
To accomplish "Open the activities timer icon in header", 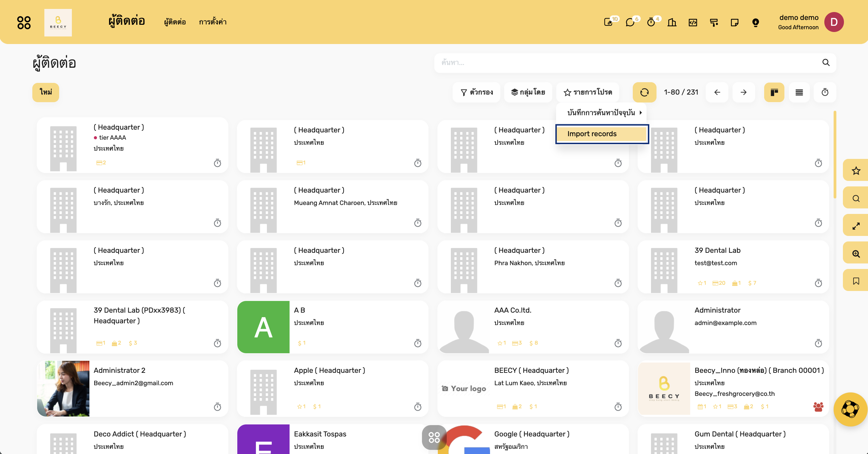I will tap(651, 22).
